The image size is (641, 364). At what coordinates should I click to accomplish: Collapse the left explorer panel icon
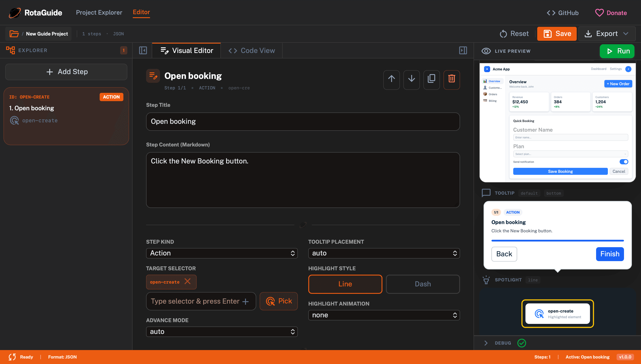143,51
